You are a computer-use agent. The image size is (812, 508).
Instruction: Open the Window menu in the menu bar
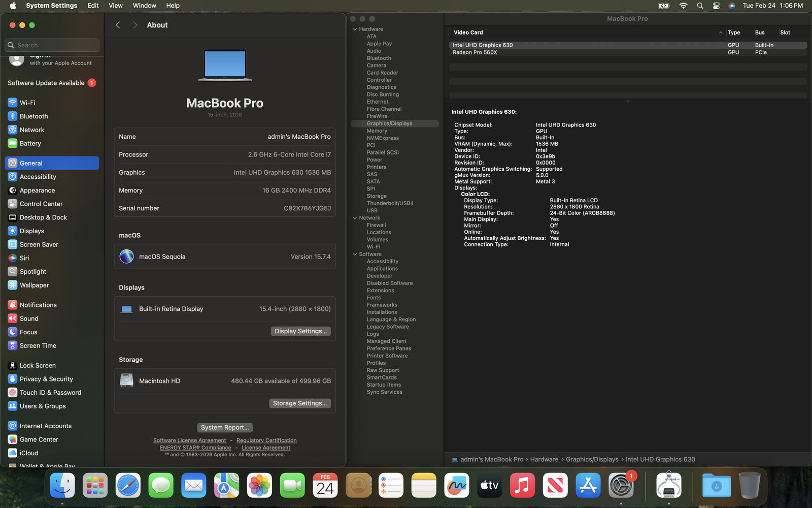144,6
